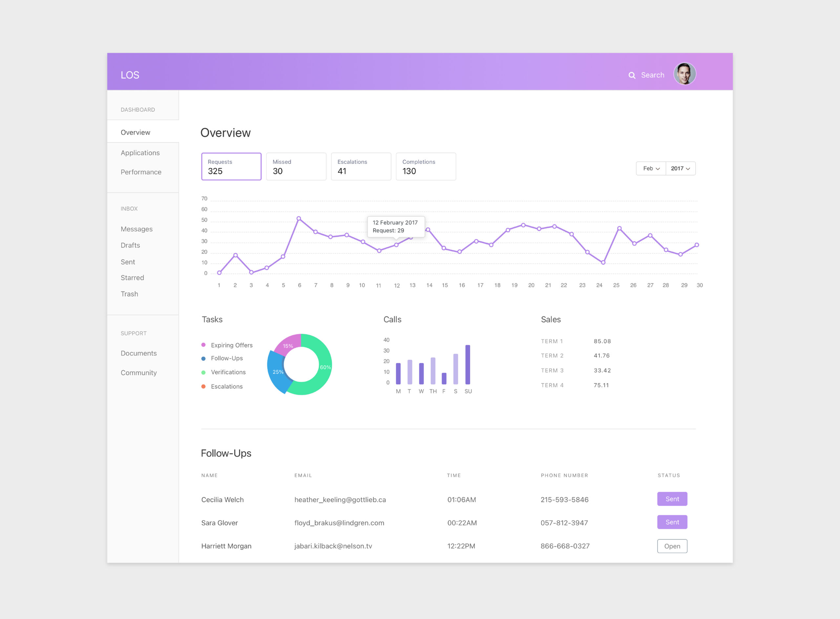Click the Sunday bar in Calls chart
This screenshot has width=840, height=619.
tap(467, 365)
